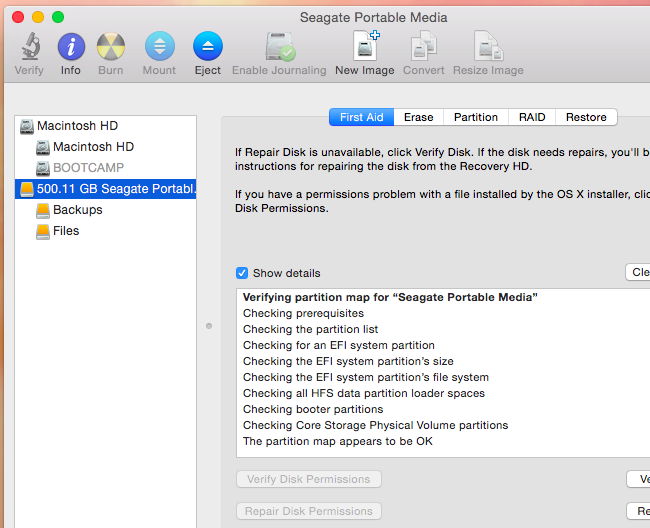
Task: Open the RAID tab
Action: pos(532,117)
